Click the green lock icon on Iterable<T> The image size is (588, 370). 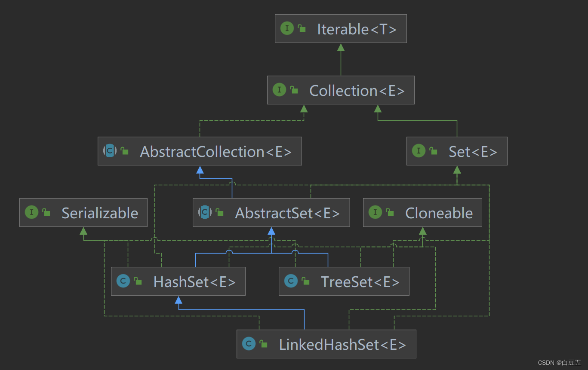[x=302, y=29]
